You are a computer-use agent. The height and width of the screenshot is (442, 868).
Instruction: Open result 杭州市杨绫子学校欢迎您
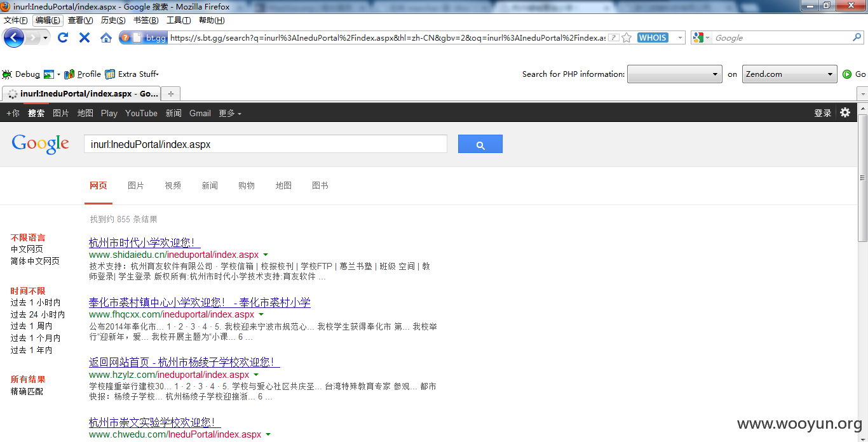click(x=184, y=362)
